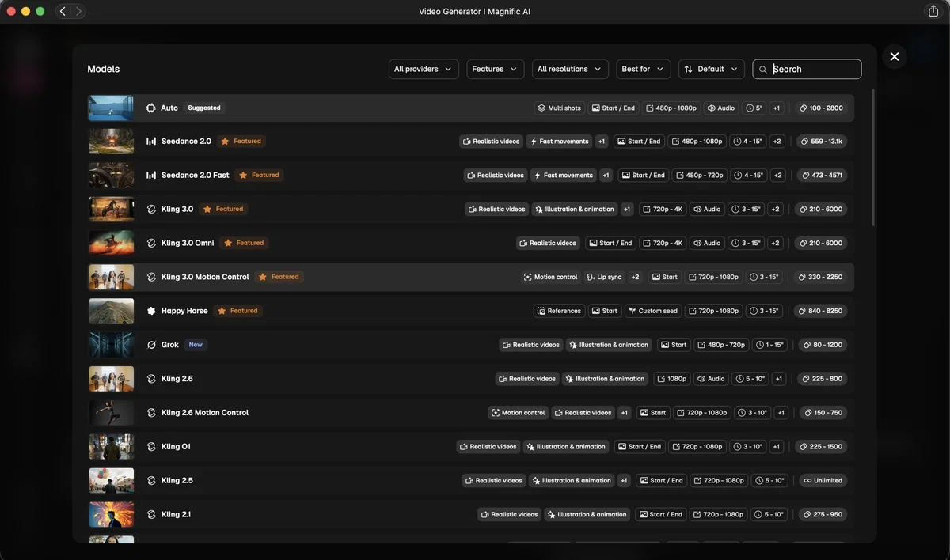This screenshot has height=560, width=950.
Task: Open the All providers dropdown
Action: pos(424,69)
